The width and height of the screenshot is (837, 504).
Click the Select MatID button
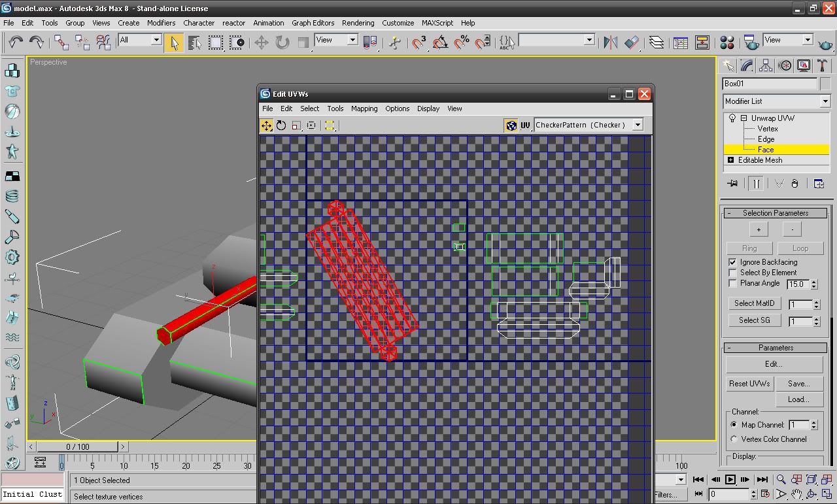point(754,303)
